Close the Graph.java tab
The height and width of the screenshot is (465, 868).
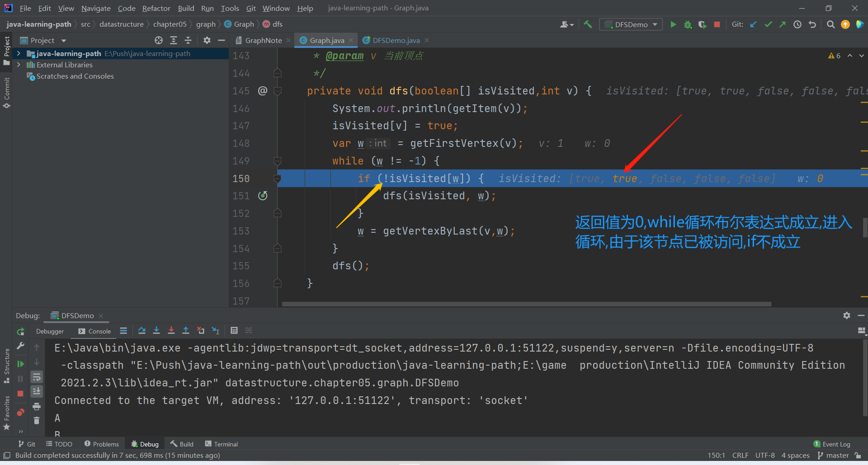coord(351,40)
